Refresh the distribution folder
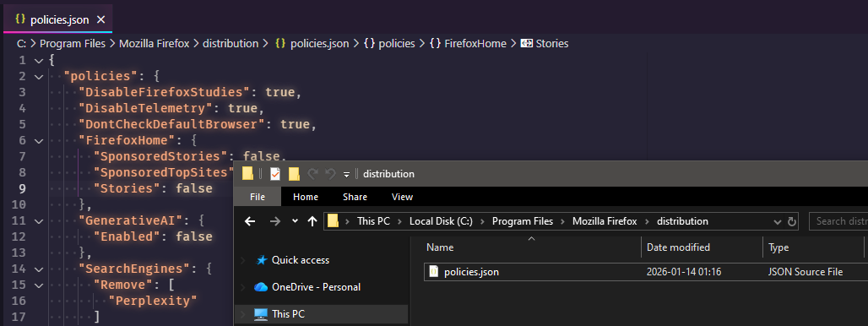Screen dimensions: 868x326 tap(792, 221)
